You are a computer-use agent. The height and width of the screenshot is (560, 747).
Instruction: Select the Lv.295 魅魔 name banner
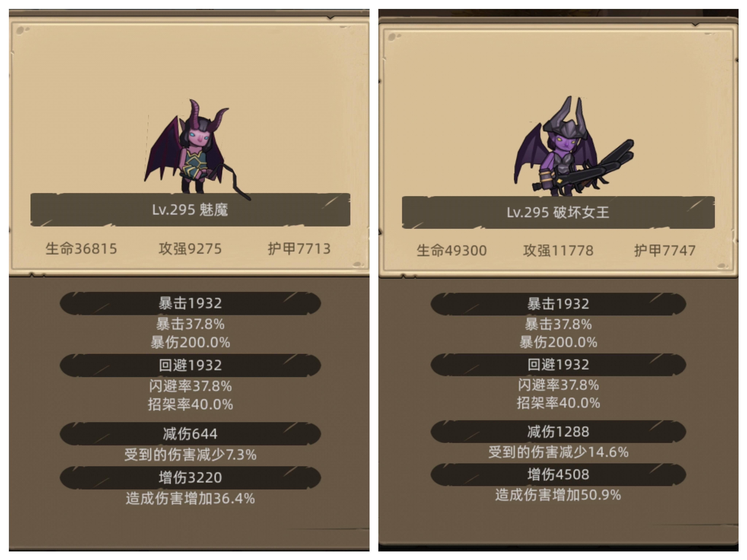pyautogui.click(x=190, y=210)
